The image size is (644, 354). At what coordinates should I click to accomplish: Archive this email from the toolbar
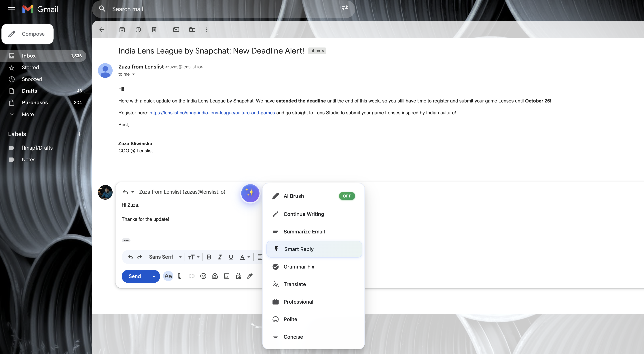click(x=122, y=30)
